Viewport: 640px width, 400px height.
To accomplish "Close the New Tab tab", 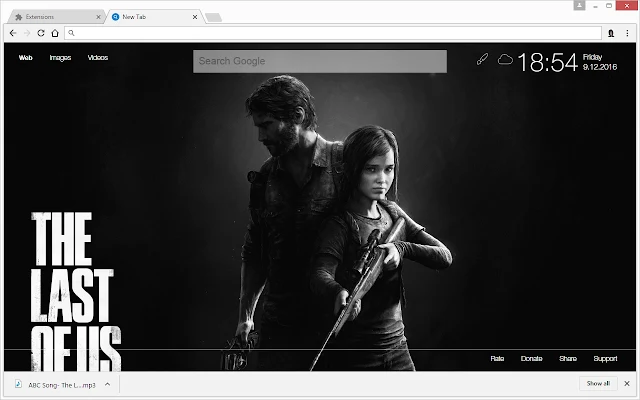I will (x=195, y=17).
